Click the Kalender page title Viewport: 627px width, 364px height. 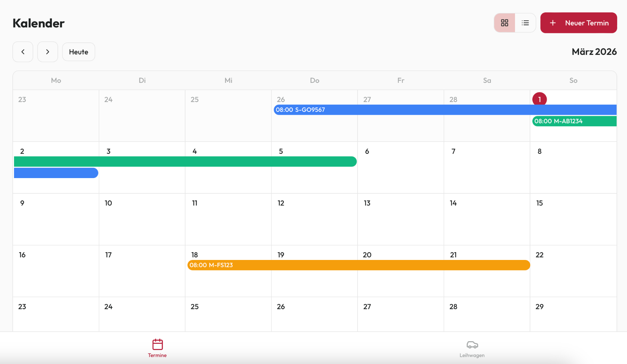(39, 23)
